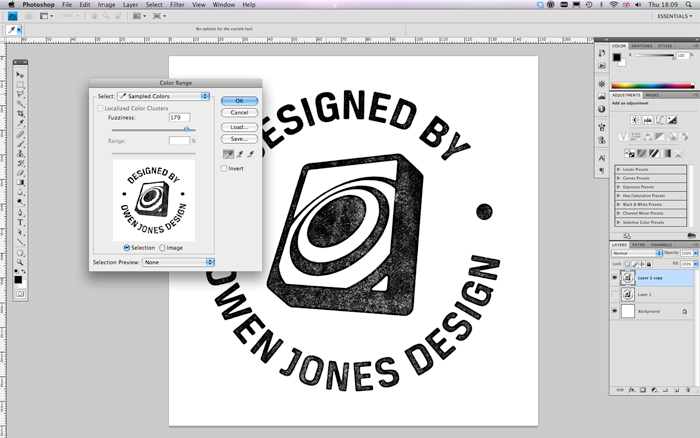Viewport: 700px width, 438px height.
Task: Expand Hue/Saturation Presets
Action: pos(619,196)
